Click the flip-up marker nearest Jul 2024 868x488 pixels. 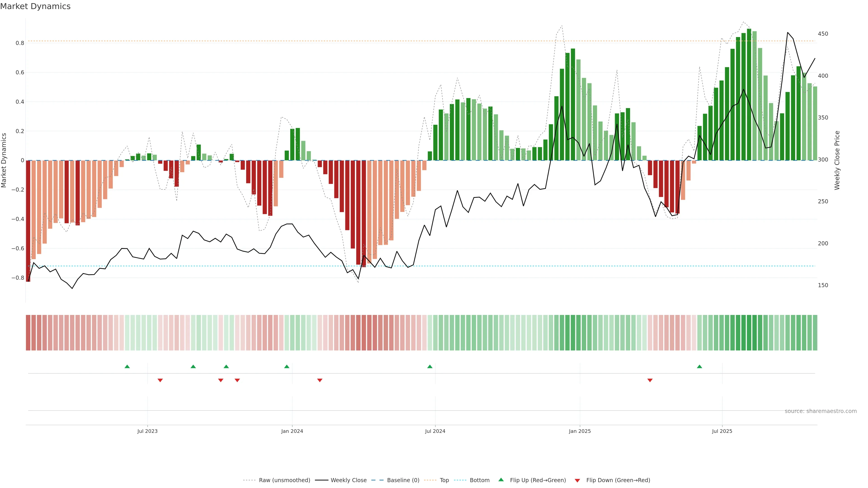point(430,366)
